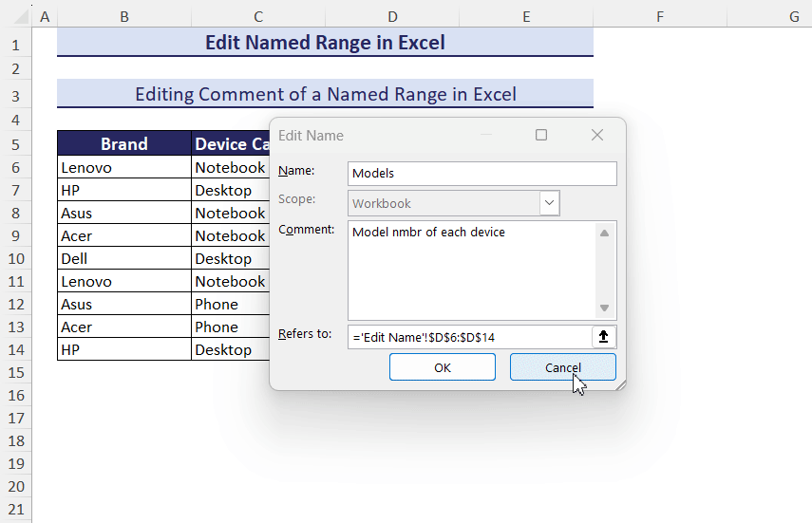The width and height of the screenshot is (812, 523).
Task: Select row 1 header
Action: [15, 45]
